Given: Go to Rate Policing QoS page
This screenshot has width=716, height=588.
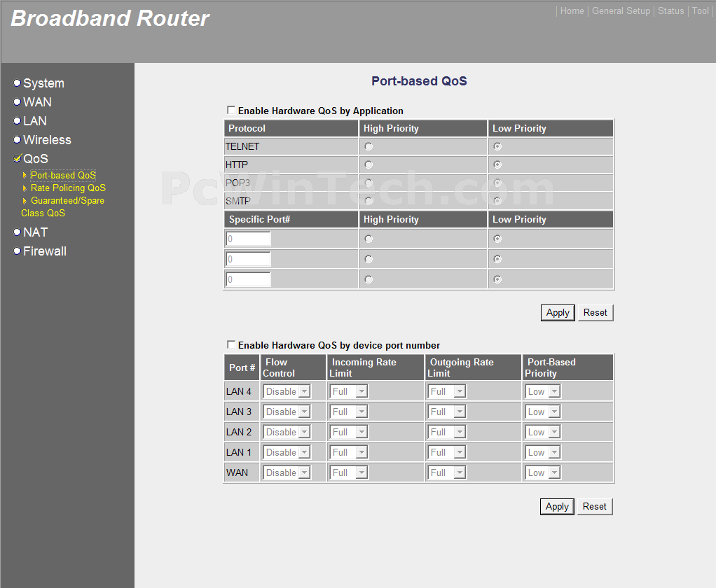Looking at the screenshot, I should (68, 188).
